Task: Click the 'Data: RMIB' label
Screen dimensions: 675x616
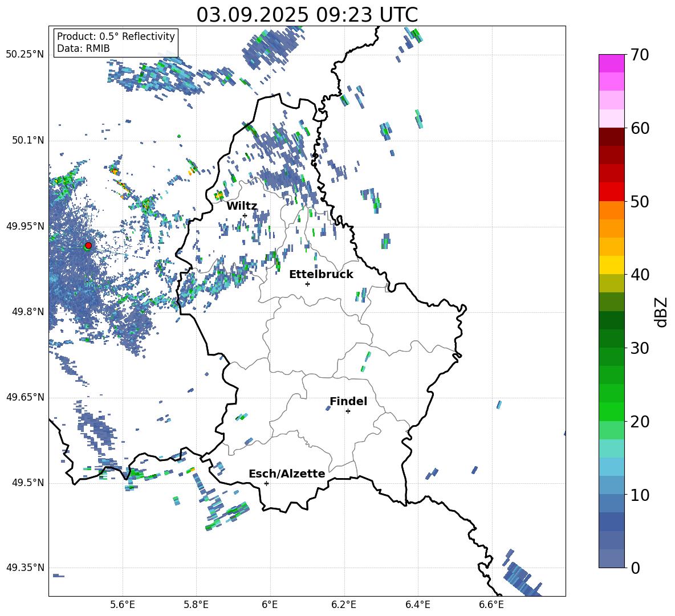Action: click(x=83, y=48)
